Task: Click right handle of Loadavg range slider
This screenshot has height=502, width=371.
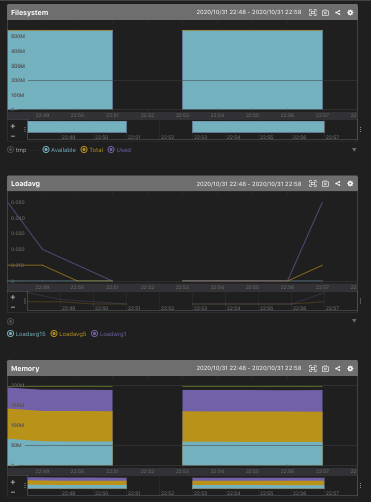Action: click(x=360, y=301)
